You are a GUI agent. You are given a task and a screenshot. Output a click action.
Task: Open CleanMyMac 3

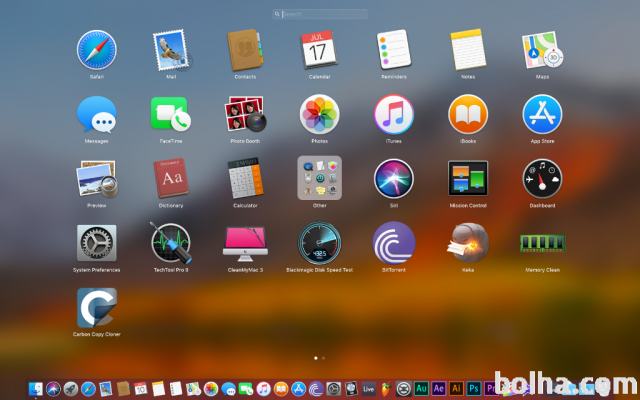click(245, 243)
